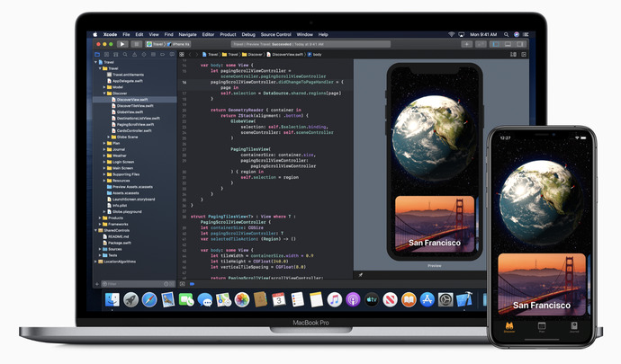Click the related items grid icon
The image size is (621, 364).
coord(182,55)
